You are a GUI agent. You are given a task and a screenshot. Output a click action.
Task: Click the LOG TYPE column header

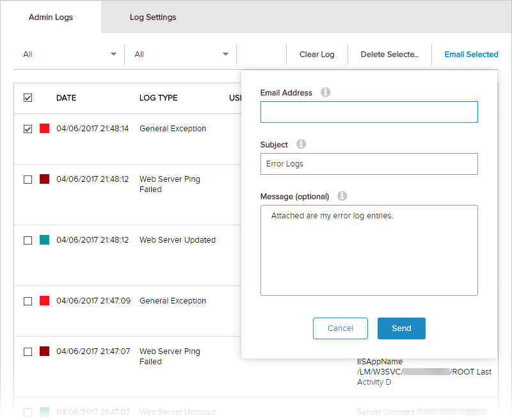click(x=158, y=98)
